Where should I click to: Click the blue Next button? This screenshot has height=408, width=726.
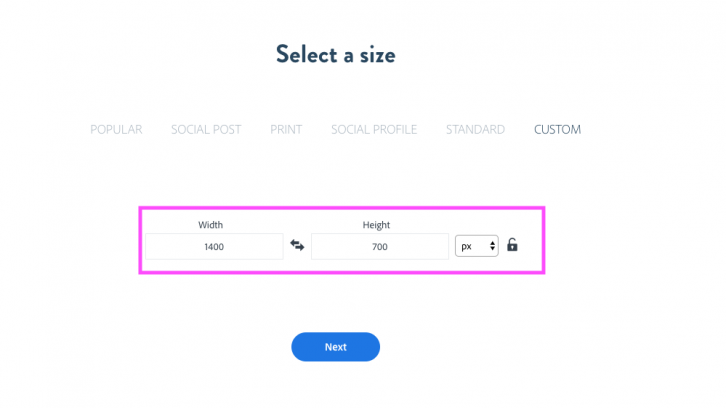336,347
